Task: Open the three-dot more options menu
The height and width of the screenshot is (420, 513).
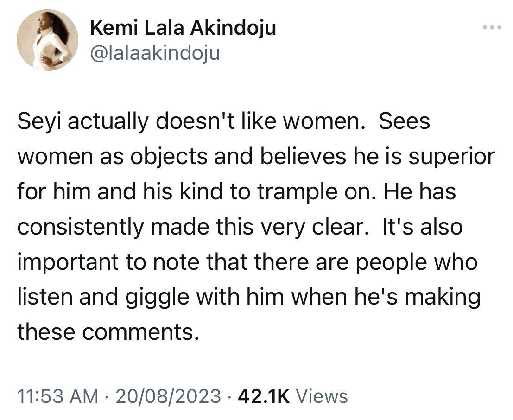Action: point(492,27)
